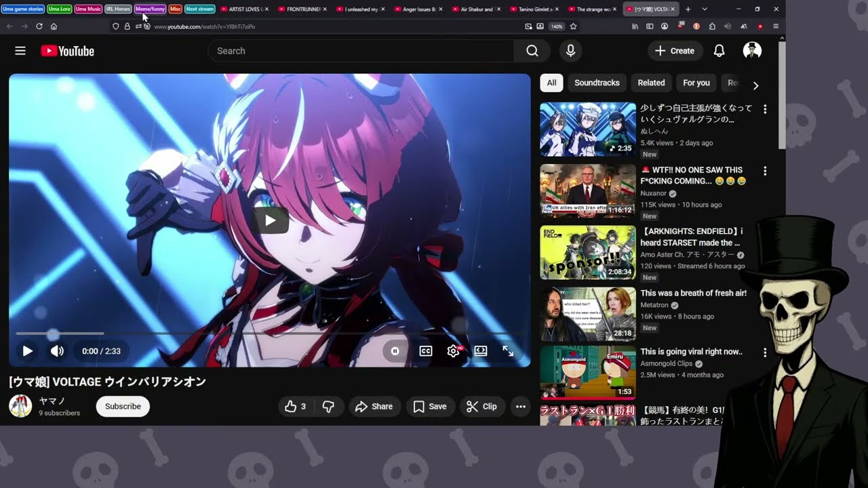Open the 2:35 シュヴァルグラン thumbnail

pos(588,129)
